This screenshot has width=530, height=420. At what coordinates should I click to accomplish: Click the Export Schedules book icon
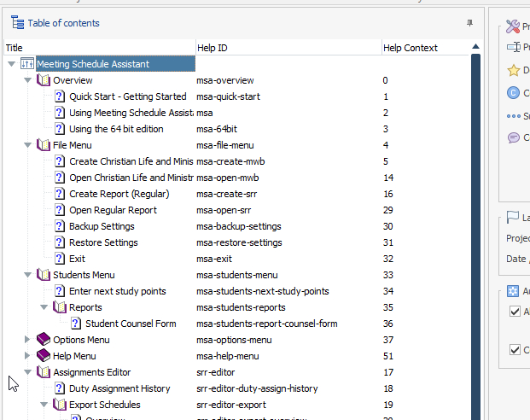tap(60, 405)
